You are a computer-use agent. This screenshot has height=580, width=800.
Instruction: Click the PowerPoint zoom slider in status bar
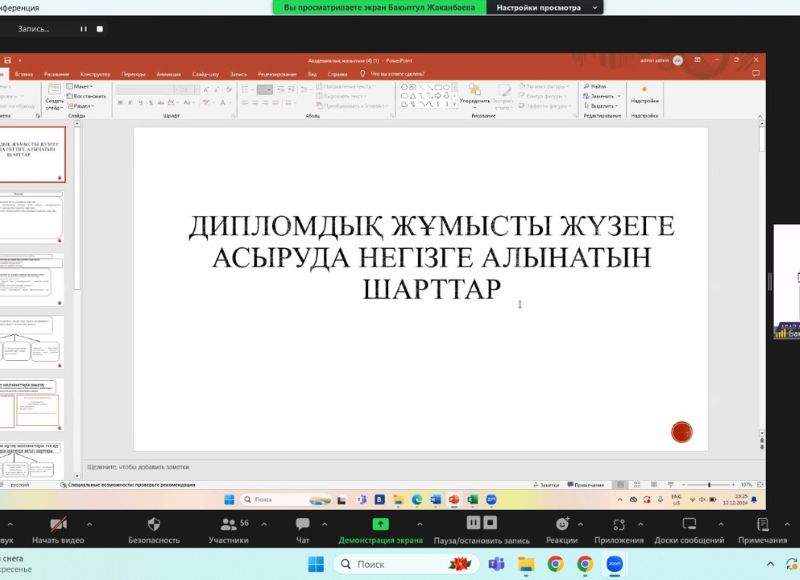pos(709,485)
